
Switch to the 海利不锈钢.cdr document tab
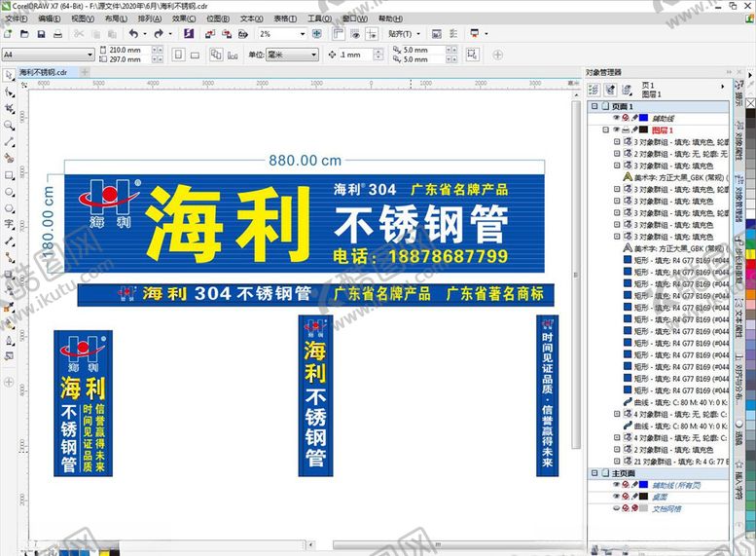click(x=43, y=72)
